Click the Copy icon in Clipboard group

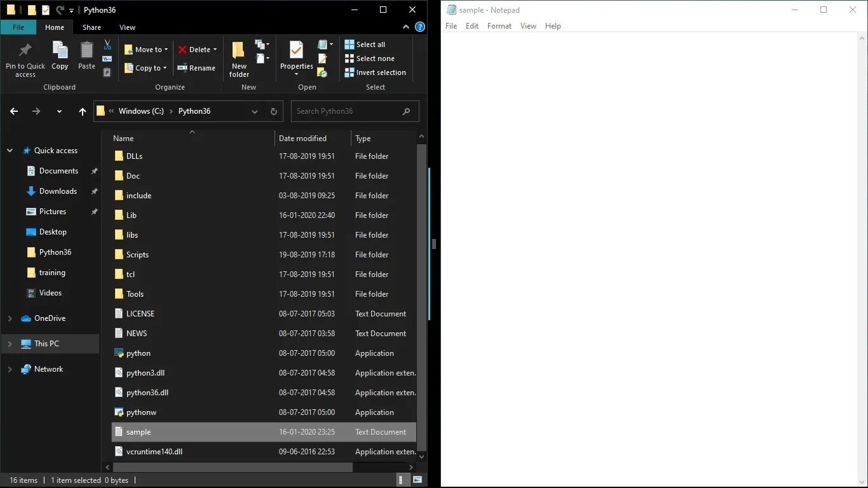tap(60, 50)
